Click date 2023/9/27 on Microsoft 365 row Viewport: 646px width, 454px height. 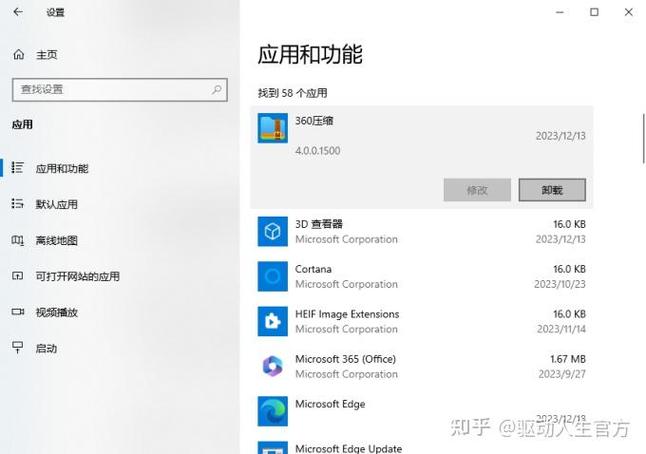[562, 374]
